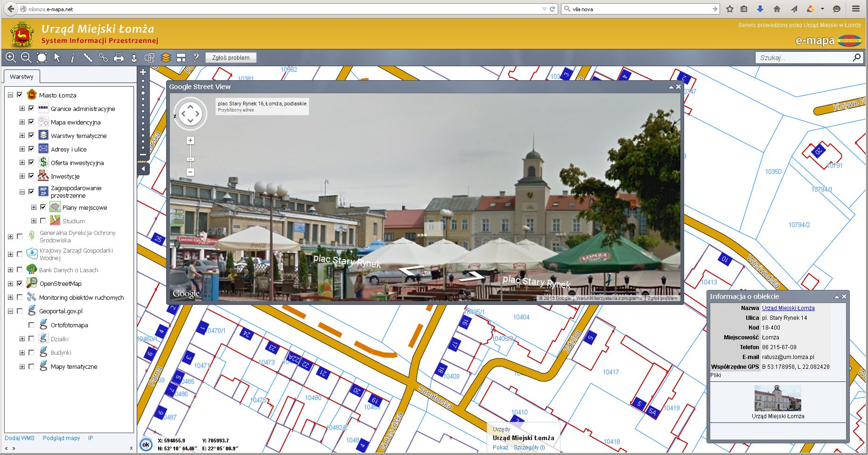Click the coordinates ok button
This screenshot has width=868, height=455.
[146, 444]
